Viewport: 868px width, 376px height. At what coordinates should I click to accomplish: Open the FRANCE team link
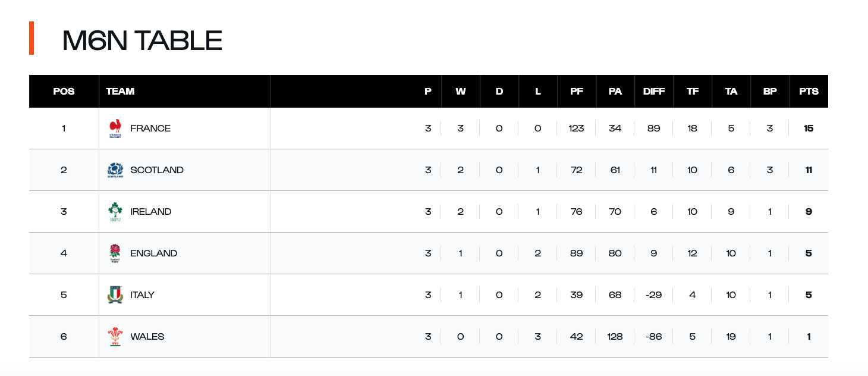150,129
